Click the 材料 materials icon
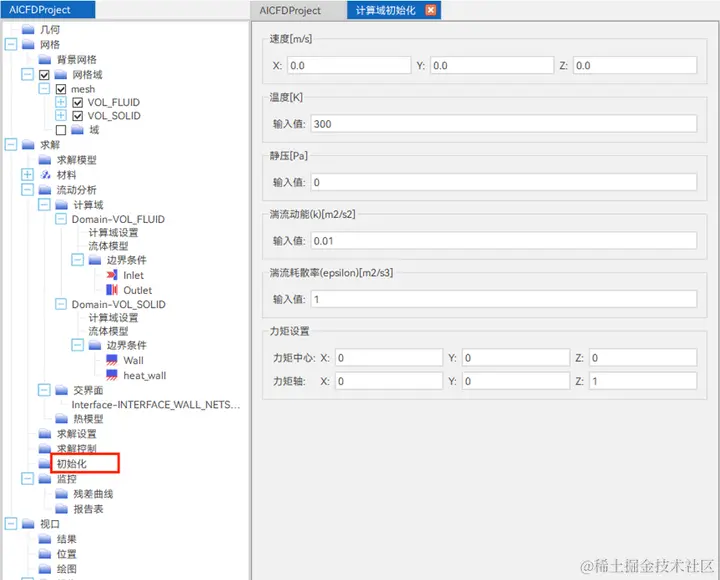Viewport: 720px width, 580px height. click(45, 175)
